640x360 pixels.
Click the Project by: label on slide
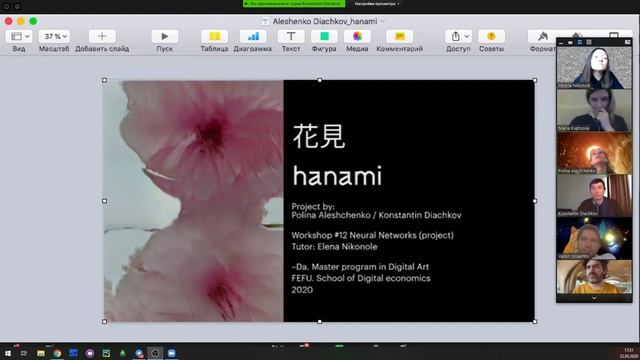[x=313, y=206]
